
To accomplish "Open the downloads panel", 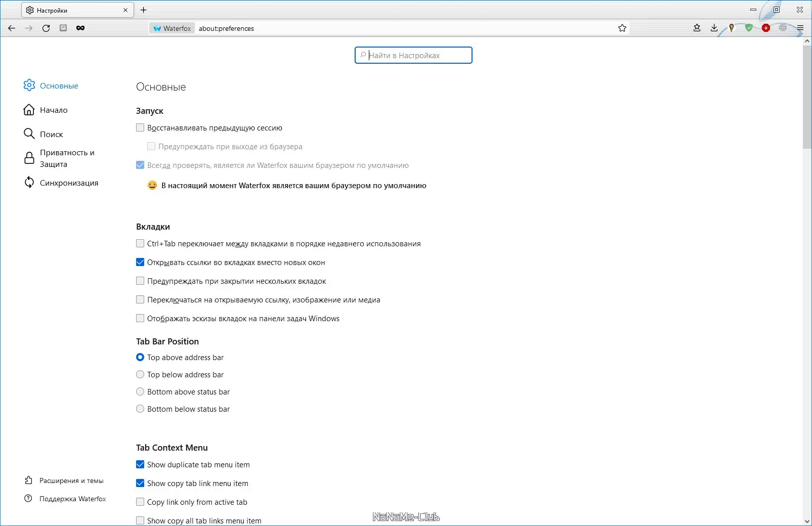I will click(x=714, y=28).
